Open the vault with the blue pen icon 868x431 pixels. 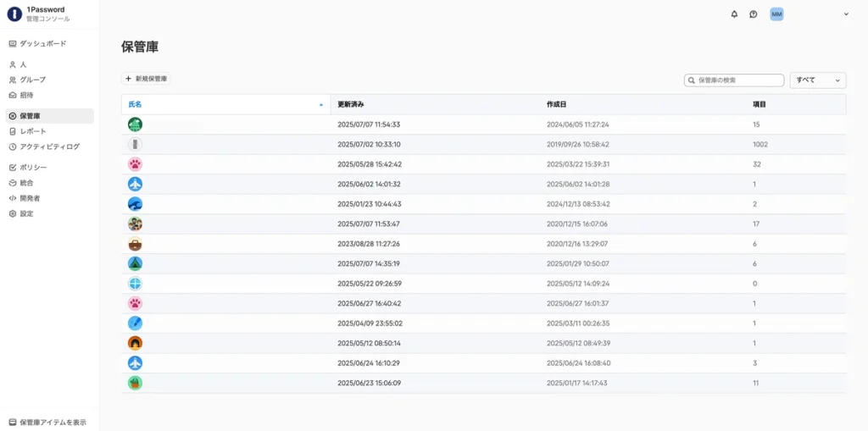point(135,323)
